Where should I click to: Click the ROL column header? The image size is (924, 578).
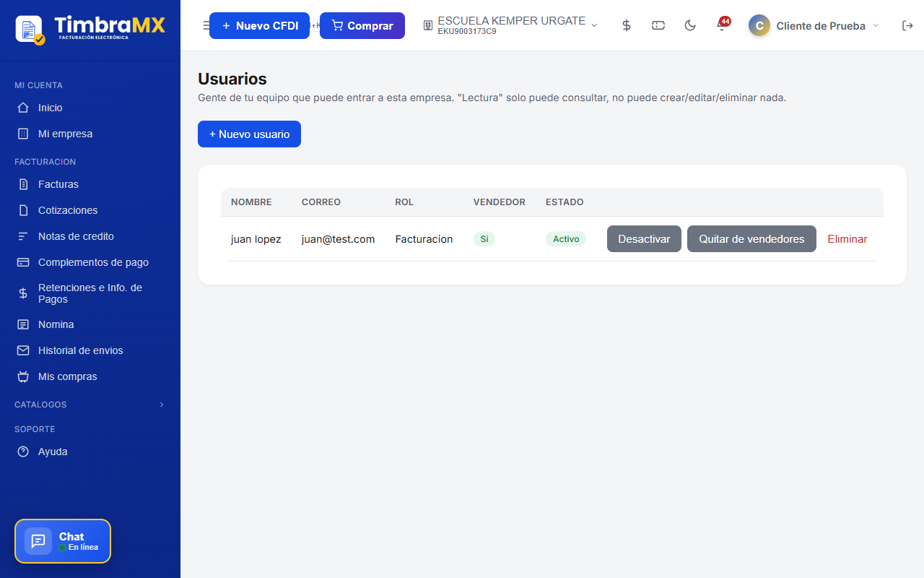[404, 202]
